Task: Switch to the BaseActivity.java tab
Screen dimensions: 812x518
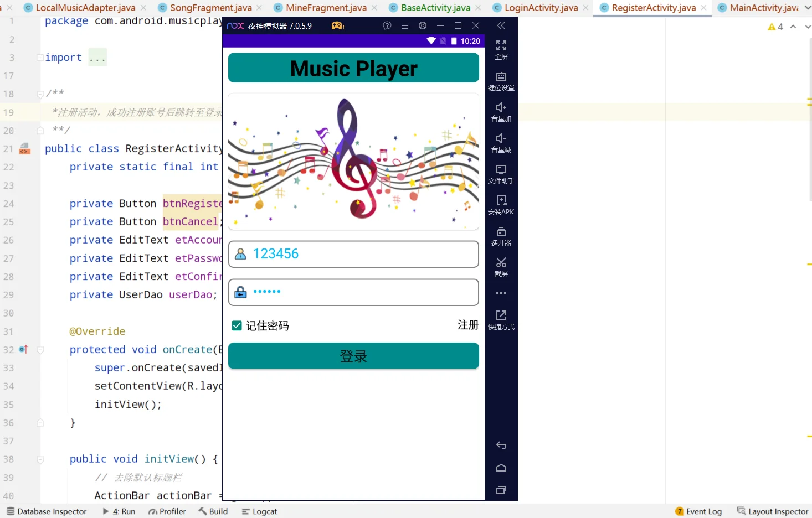Action: pyautogui.click(x=429, y=8)
